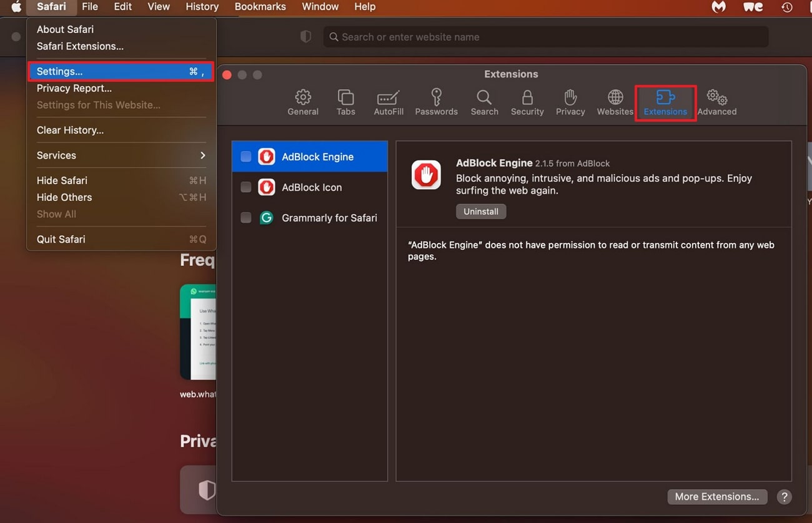Open the History menu
The image size is (812, 523).
(x=202, y=7)
